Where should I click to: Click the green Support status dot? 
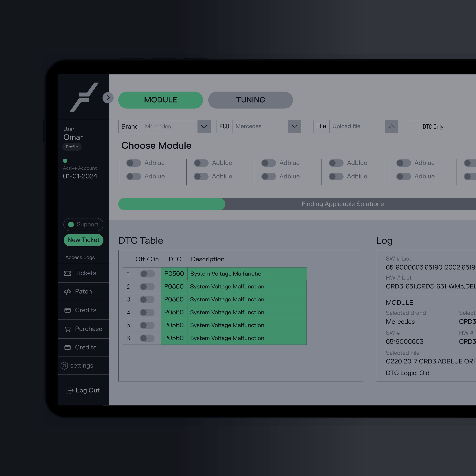tap(71, 224)
